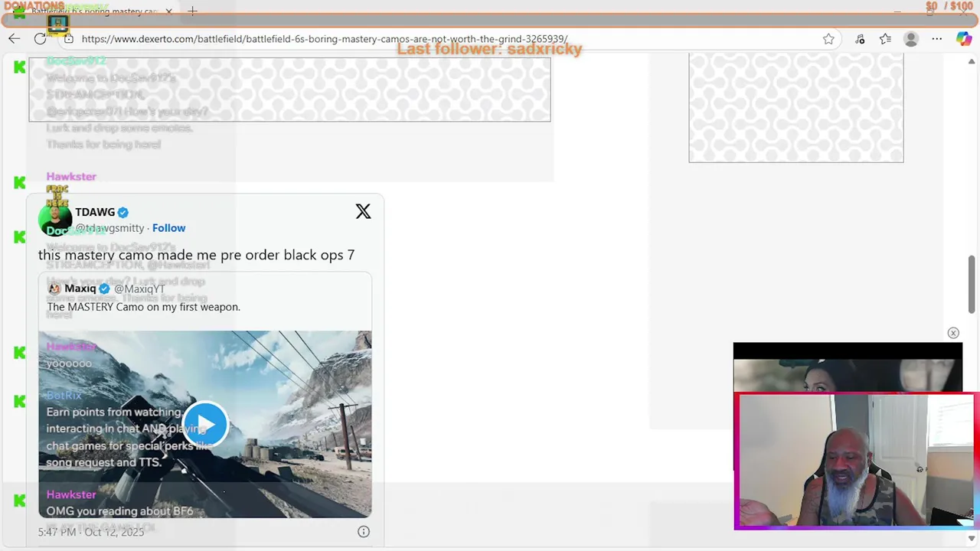Click Maxiq's small avatar in quoted tweet
This screenshot has width=980, height=551.
(x=54, y=289)
